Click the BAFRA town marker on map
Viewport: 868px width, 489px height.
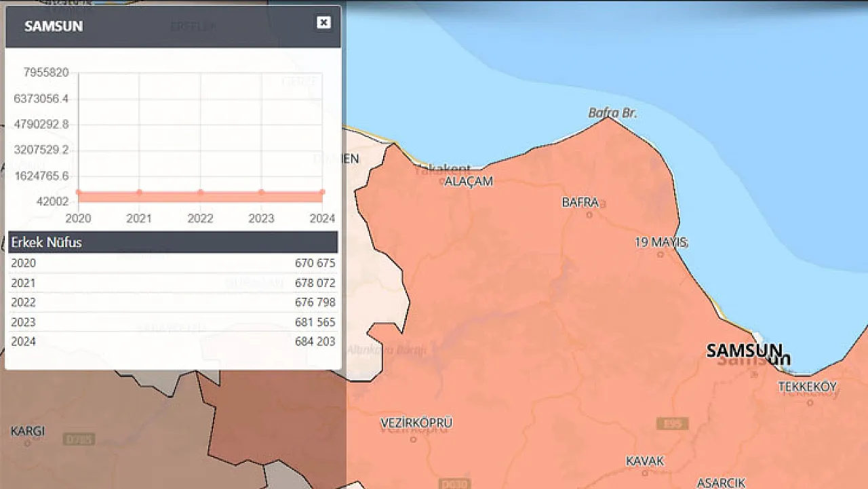click(x=589, y=215)
